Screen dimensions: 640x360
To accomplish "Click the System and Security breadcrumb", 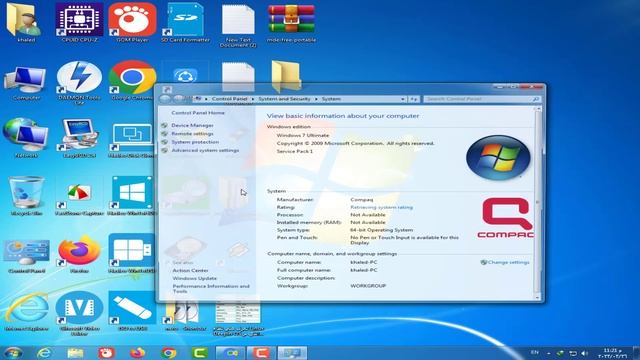I will point(284,99).
